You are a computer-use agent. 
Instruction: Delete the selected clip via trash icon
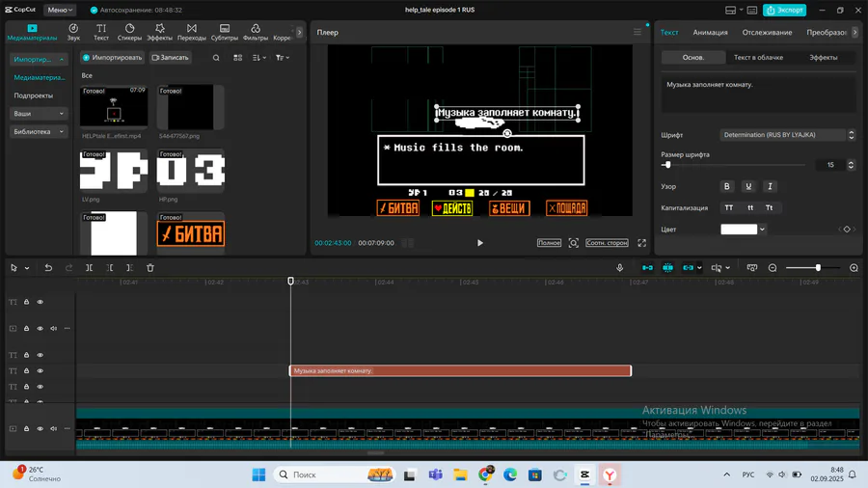[x=150, y=268]
